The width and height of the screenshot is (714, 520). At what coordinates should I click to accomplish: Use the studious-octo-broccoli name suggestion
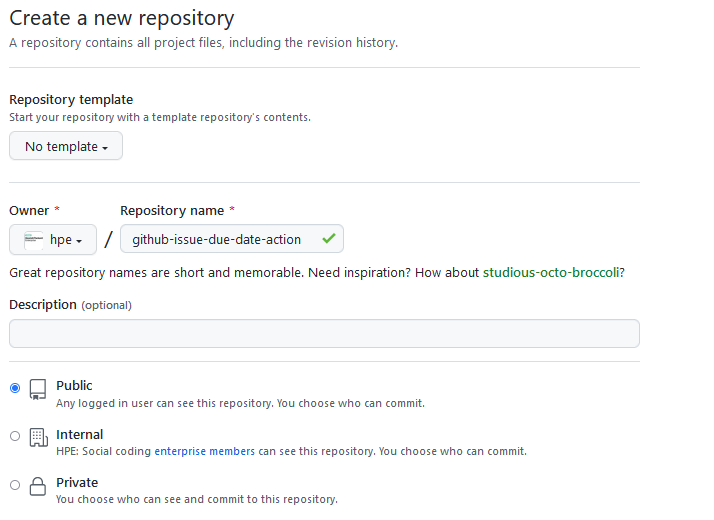tap(551, 272)
